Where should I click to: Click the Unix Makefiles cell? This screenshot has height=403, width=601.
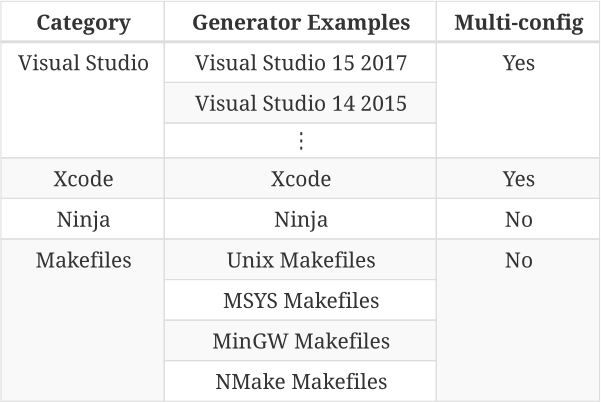point(301,260)
